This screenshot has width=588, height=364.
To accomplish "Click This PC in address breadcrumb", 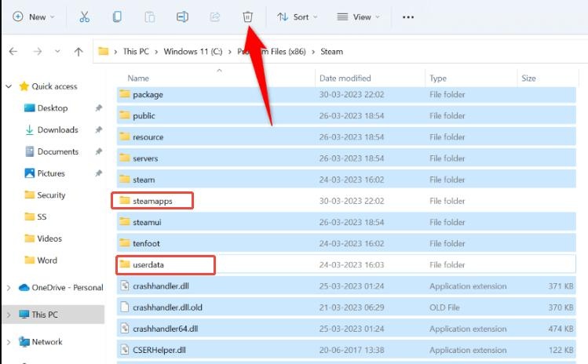I will point(136,51).
